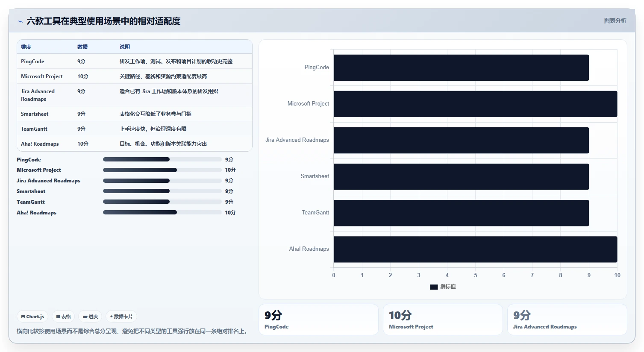Screen dimensions: 644x352
Task: Select Microsoft Project cell in table
Action: [42, 76]
